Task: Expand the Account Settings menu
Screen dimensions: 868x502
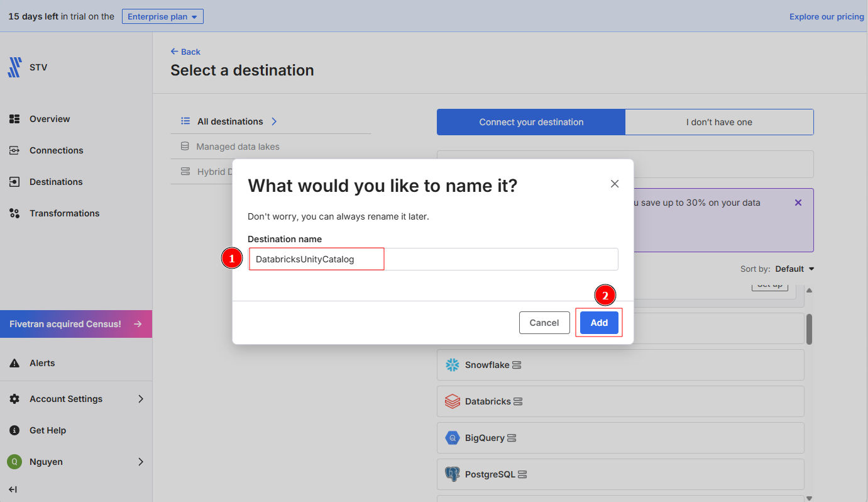Action: coord(141,399)
